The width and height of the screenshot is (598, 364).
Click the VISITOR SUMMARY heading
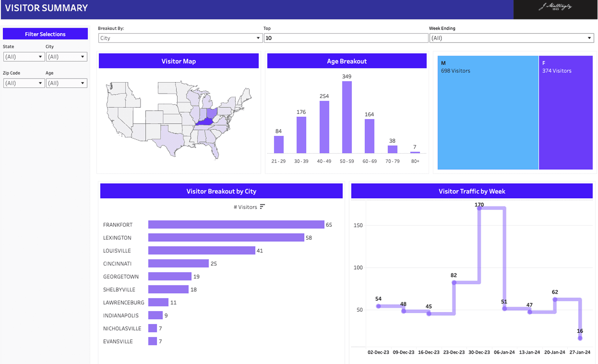click(47, 8)
